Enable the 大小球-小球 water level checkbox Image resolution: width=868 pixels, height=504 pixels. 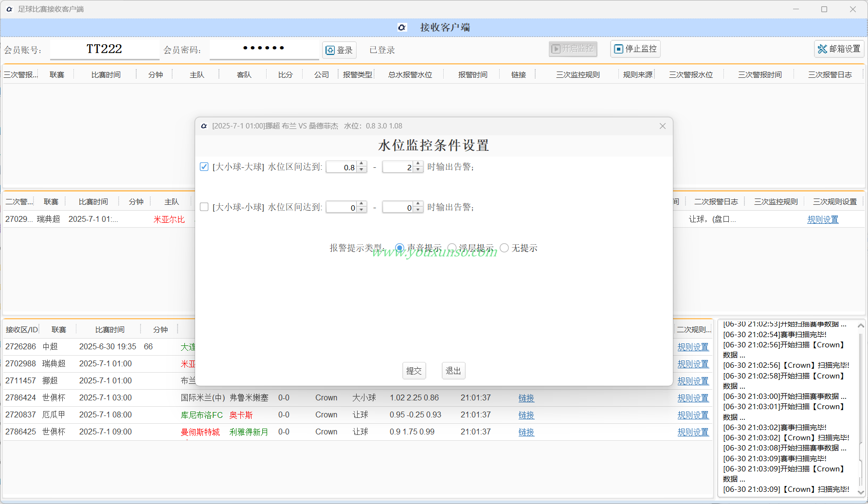(204, 207)
